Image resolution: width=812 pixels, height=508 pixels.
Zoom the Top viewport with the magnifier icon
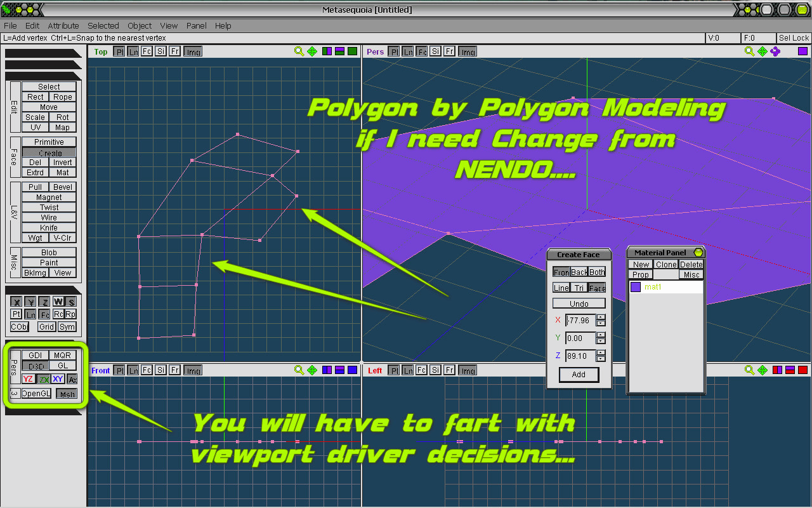(x=299, y=51)
